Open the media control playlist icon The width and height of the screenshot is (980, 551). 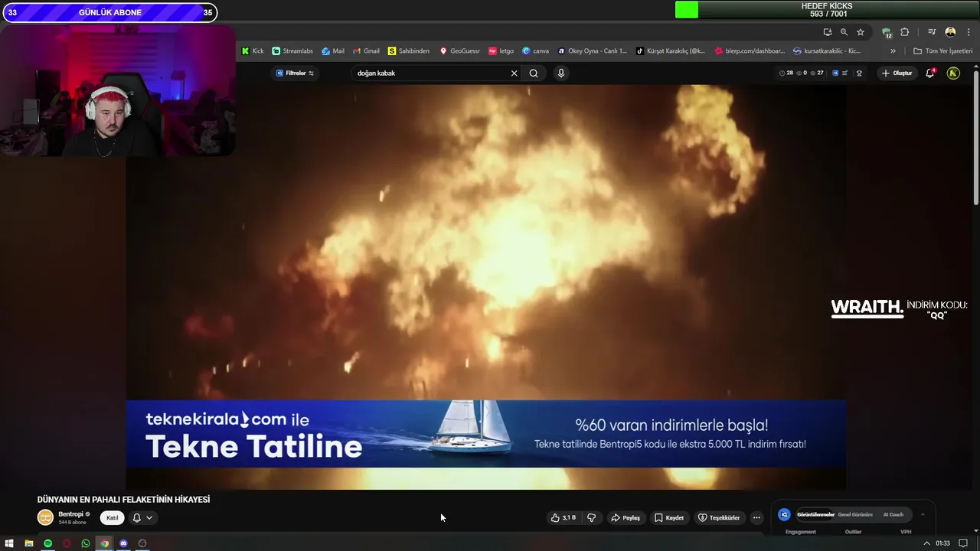coord(932,32)
